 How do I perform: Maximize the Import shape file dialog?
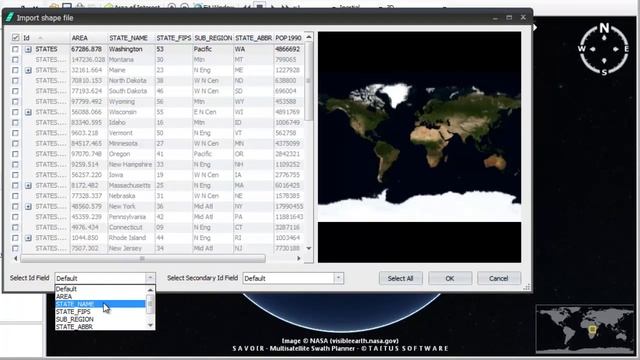509,18
